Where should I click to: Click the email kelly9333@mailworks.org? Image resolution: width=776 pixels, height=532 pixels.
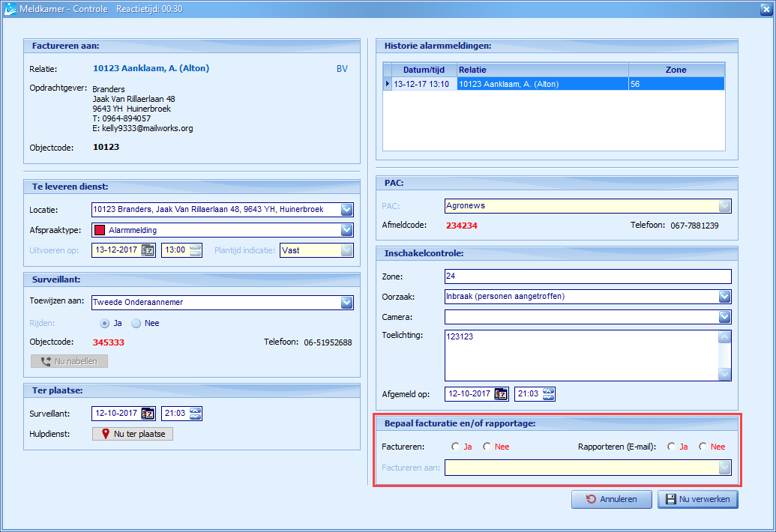(148, 129)
